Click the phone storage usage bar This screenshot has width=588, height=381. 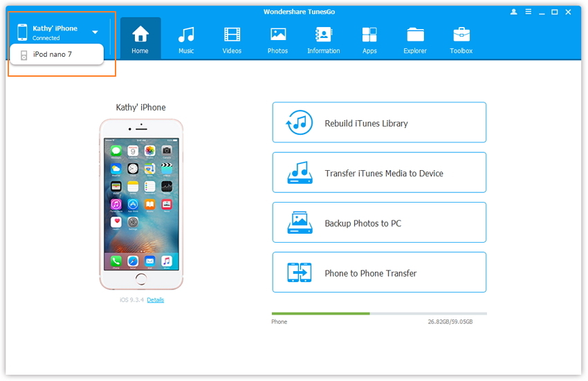pos(378,313)
